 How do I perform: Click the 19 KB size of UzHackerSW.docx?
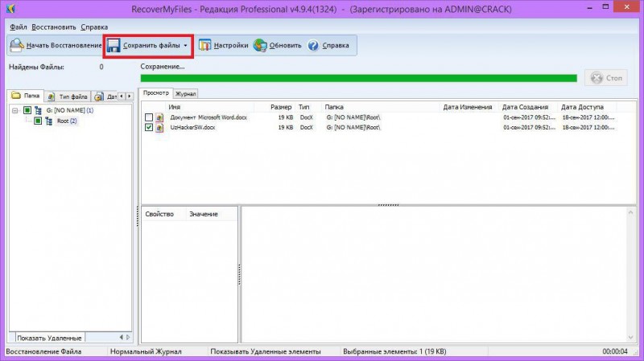tap(286, 128)
